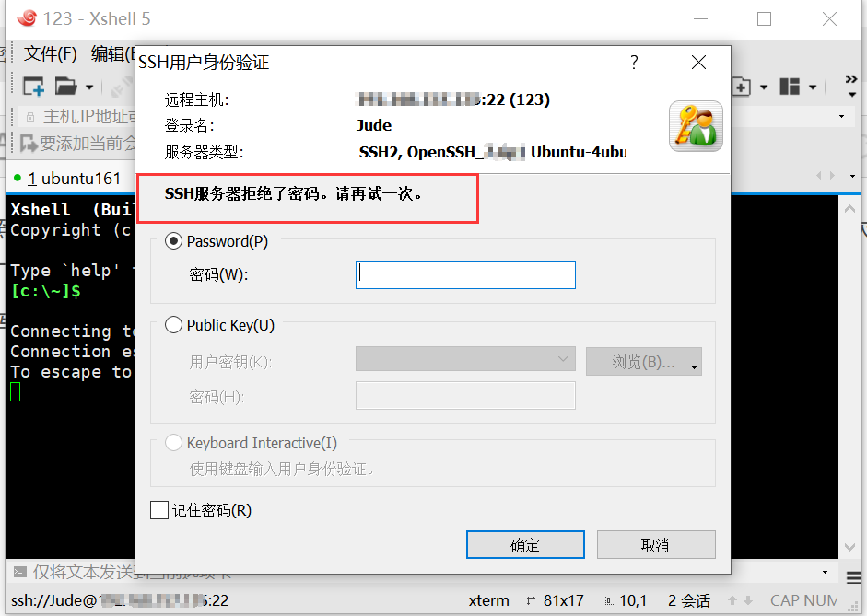Click the New session toolbar icon
Screen dimensions: 867x616
[x=33, y=87]
